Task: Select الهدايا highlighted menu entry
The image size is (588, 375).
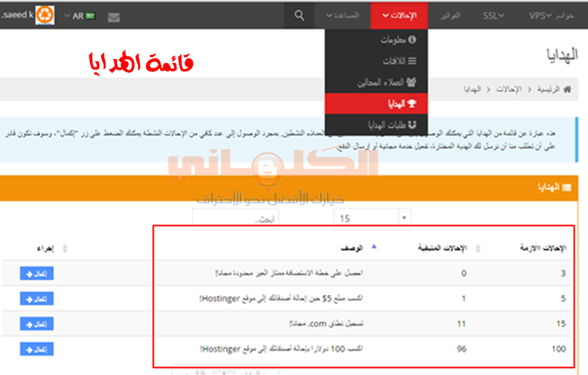Action: (x=376, y=104)
